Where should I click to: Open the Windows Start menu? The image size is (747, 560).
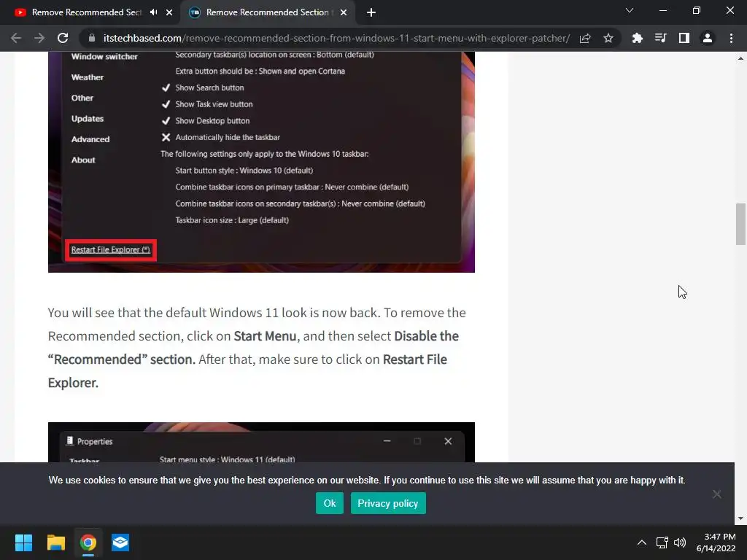click(x=23, y=542)
